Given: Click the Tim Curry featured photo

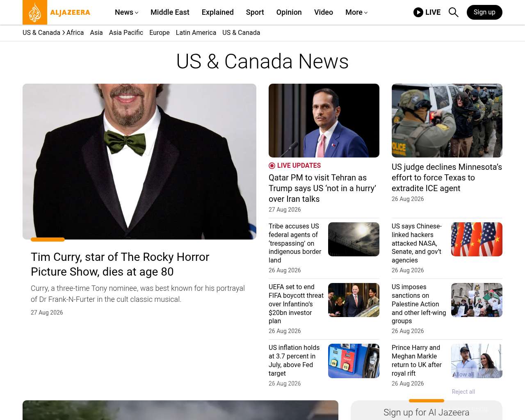Looking at the screenshot, I should [139, 162].
